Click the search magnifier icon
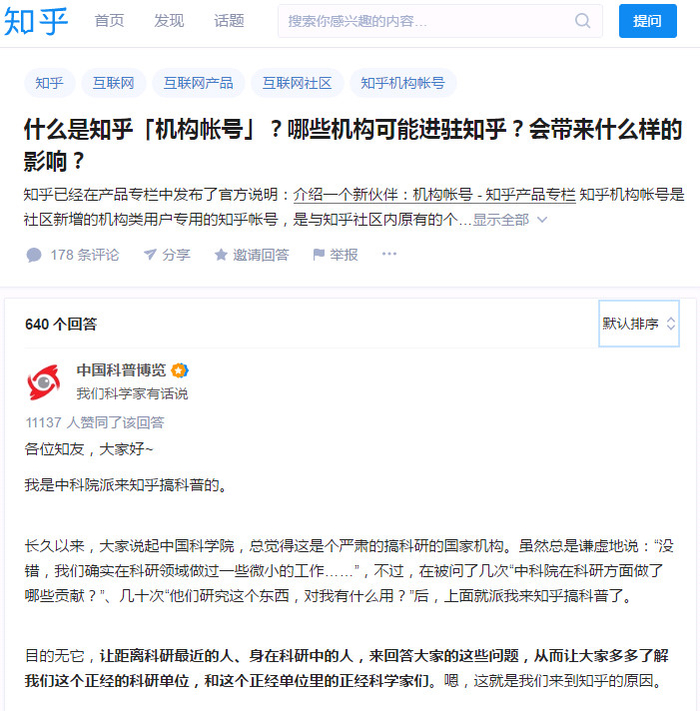This screenshot has height=711, width=700. 583,21
